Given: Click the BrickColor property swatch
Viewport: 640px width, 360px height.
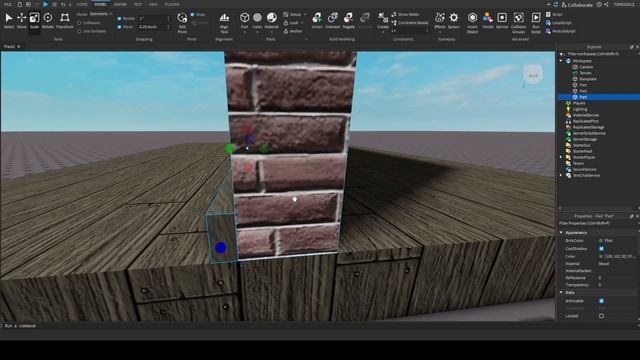Looking at the screenshot, I should coord(600,241).
